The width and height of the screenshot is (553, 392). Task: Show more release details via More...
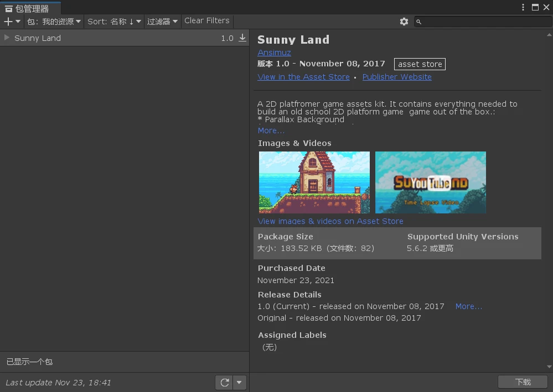[468, 306]
